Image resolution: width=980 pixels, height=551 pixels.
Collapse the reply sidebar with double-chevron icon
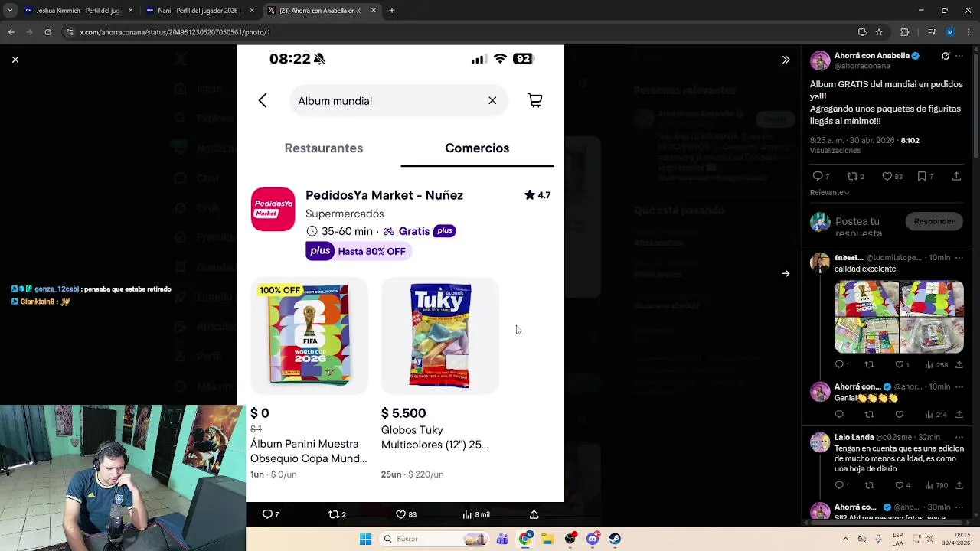(x=786, y=60)
